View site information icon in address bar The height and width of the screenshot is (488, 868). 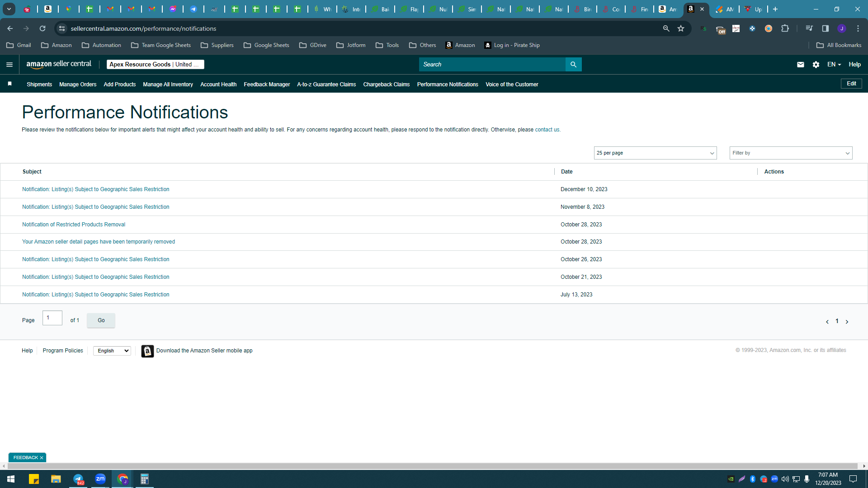click(62, 28)
